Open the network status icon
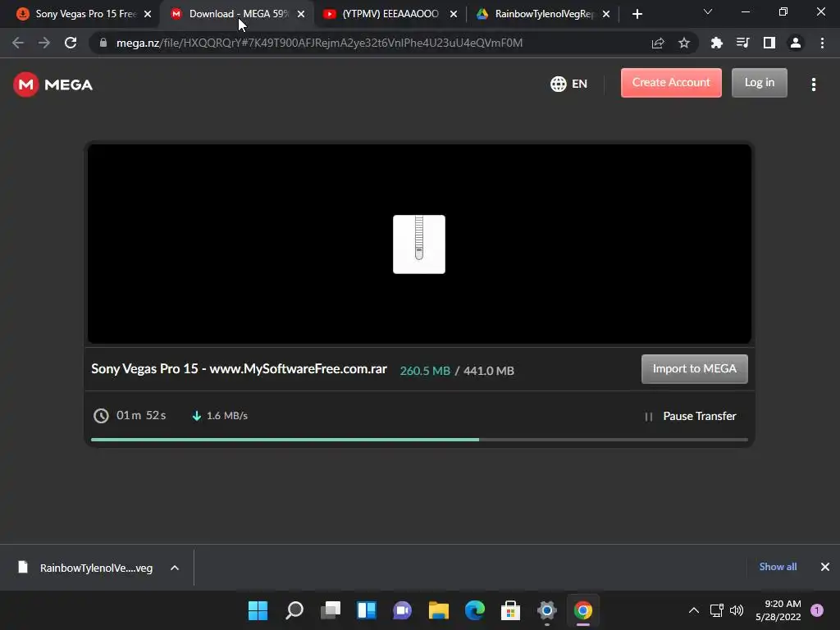Image resolution: width=840 pixels, height=630 pixels. (x=716, y=610)
